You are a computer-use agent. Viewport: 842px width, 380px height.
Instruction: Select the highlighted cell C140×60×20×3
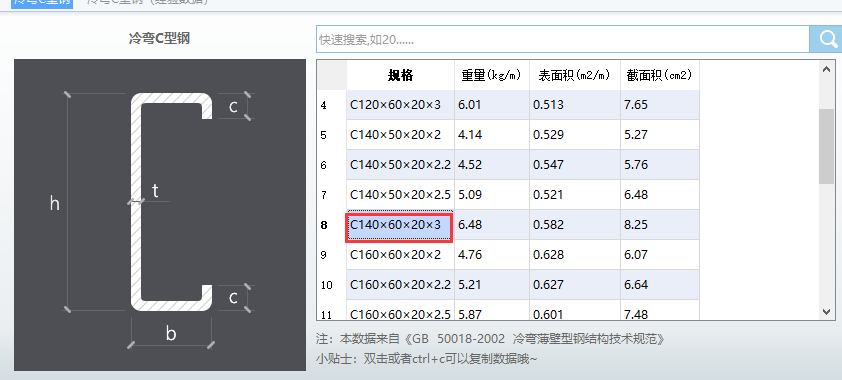pos(400,225)
